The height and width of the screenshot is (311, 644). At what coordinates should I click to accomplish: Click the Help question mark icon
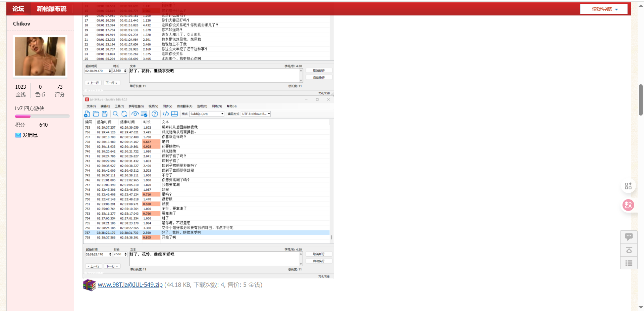[x=155, y=114]
